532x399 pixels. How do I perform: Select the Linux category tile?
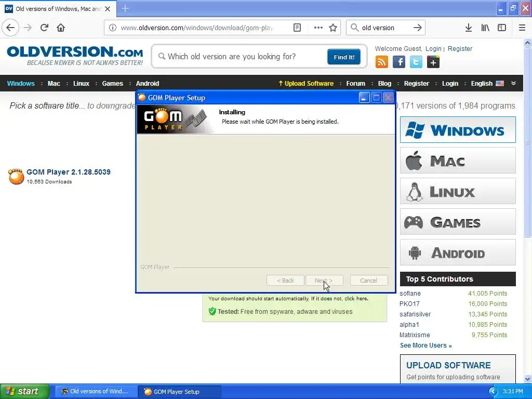458,191
